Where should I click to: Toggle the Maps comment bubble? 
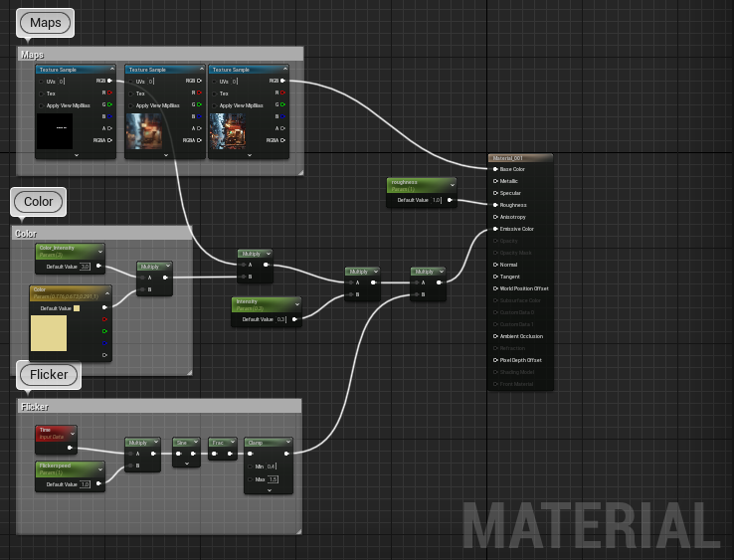tap(46, 23)
